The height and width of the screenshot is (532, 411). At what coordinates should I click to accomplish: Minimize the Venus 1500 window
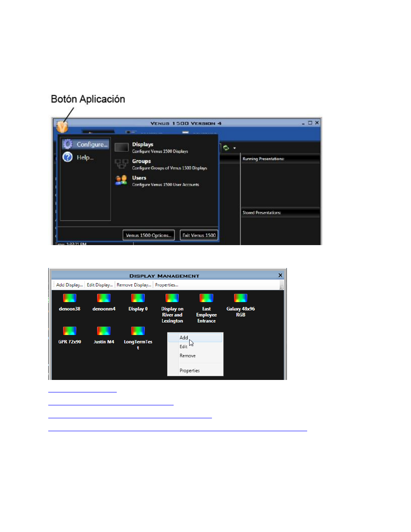coord(303,123)
